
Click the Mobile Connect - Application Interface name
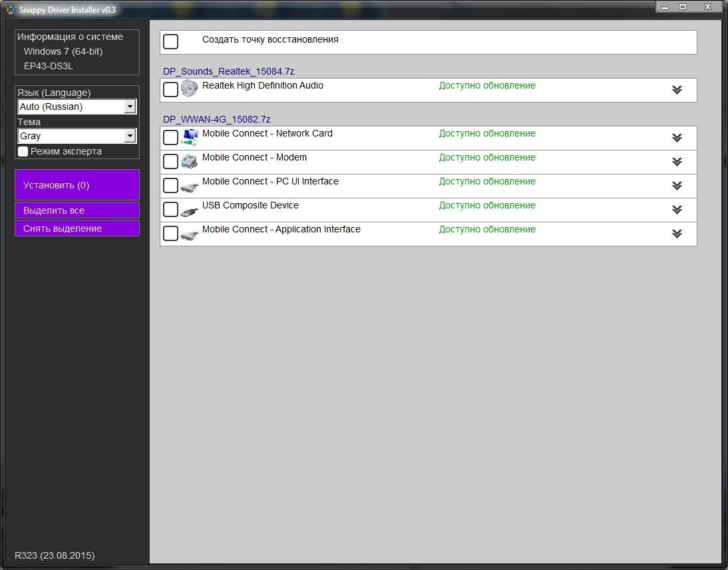pyautogui.click(x=281, y=229)
